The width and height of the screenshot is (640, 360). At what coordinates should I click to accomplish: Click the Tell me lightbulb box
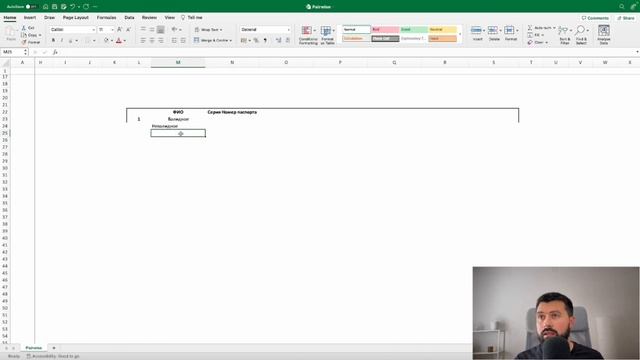192,18
